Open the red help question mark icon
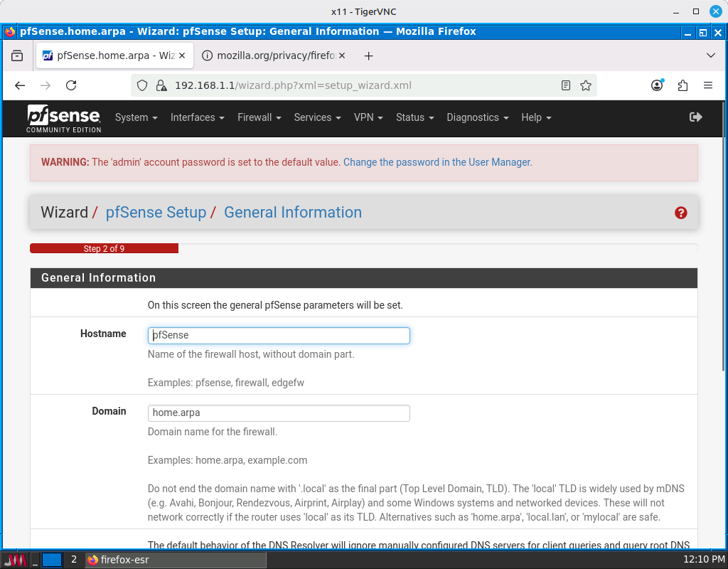The width and height of the screenshot is (728, 569). point(681,213)
